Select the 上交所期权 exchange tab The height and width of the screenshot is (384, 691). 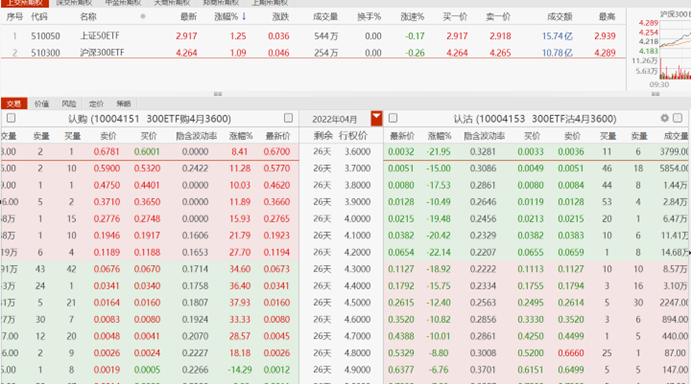[24, 3]
